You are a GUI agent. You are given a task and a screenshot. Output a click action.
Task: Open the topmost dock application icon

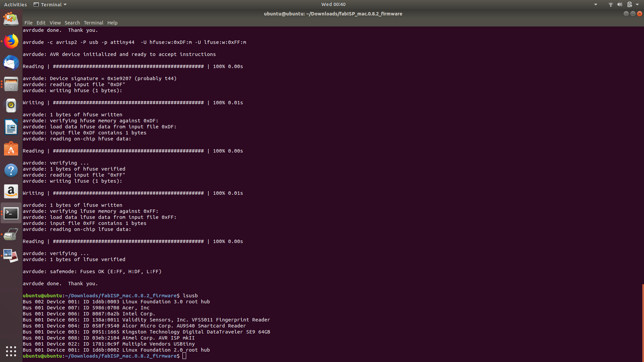click(11, 19)
